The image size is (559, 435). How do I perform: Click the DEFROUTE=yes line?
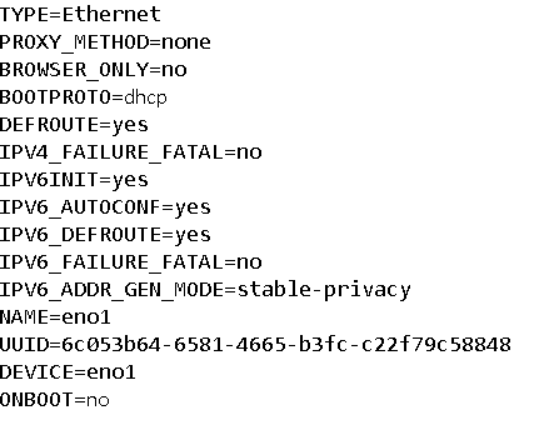tap(74, 125)
